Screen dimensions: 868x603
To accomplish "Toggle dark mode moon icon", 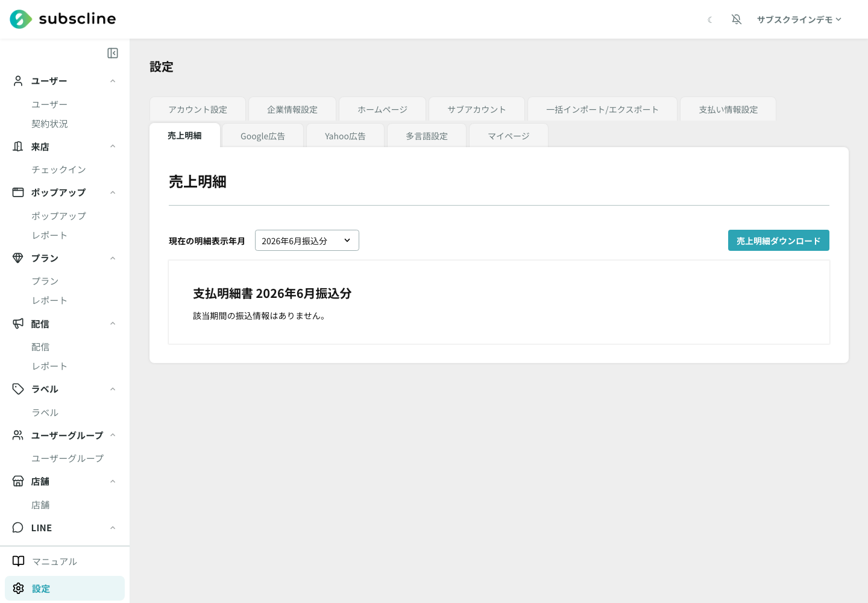I will coord(710,20).
